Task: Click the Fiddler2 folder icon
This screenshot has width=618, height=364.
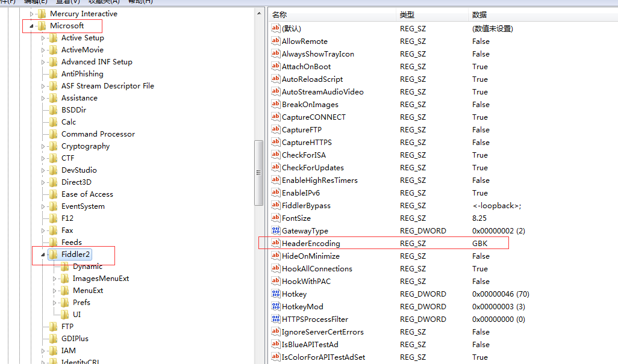Action: click(53, 254)
